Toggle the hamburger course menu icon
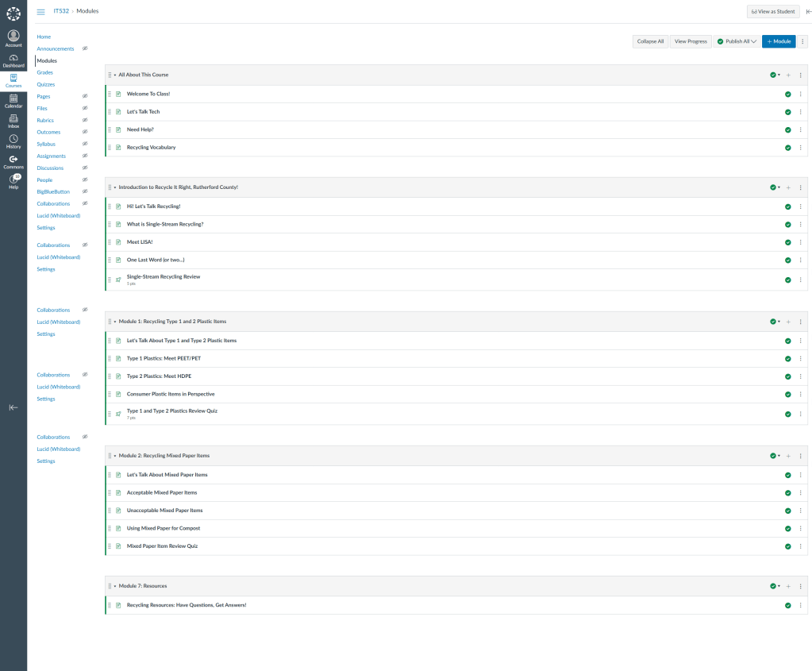 [40, 11]
